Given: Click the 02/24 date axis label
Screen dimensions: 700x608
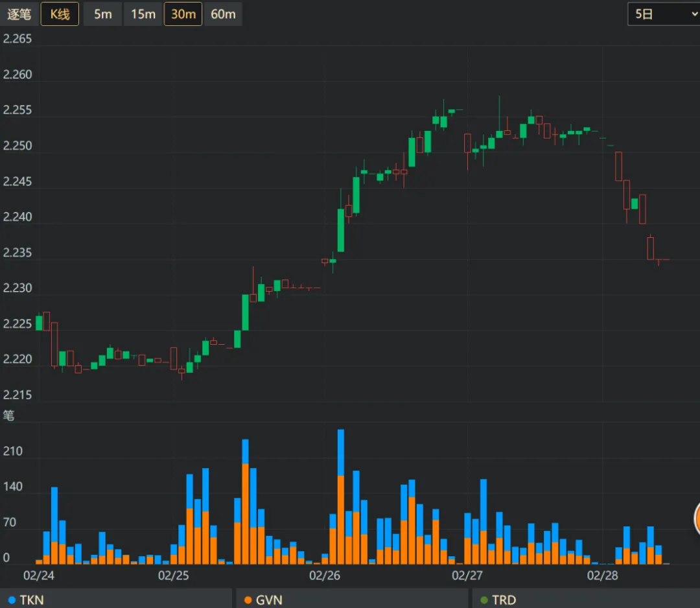Looking at the screenshot, I should point(39,575).
